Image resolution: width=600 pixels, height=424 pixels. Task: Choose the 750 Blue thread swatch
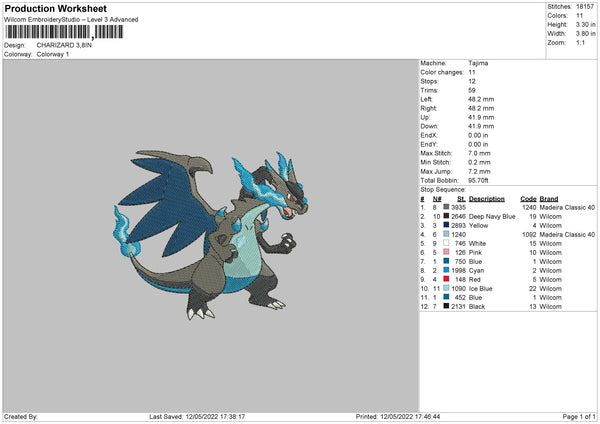[x=446, y=261]
